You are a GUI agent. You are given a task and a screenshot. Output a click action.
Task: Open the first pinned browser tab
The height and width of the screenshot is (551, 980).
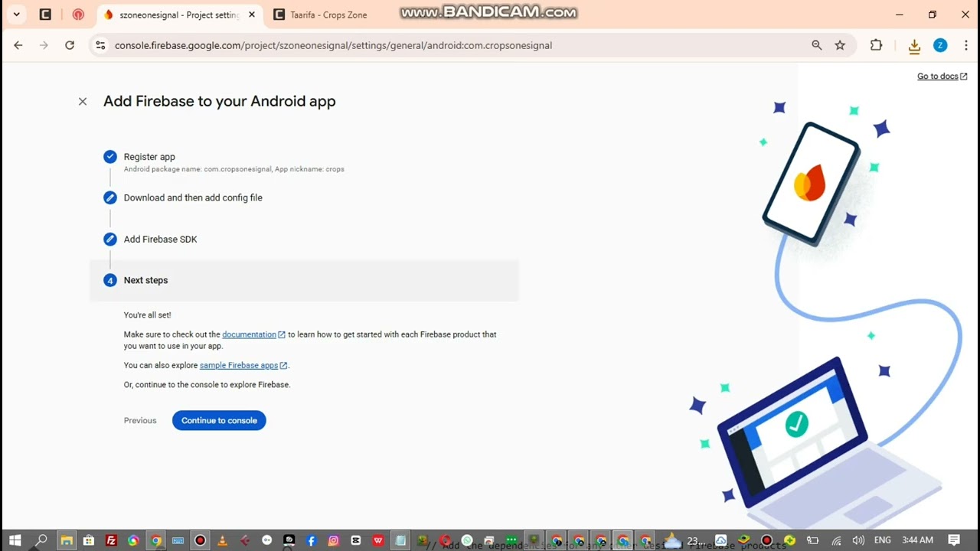pos(45,15)
